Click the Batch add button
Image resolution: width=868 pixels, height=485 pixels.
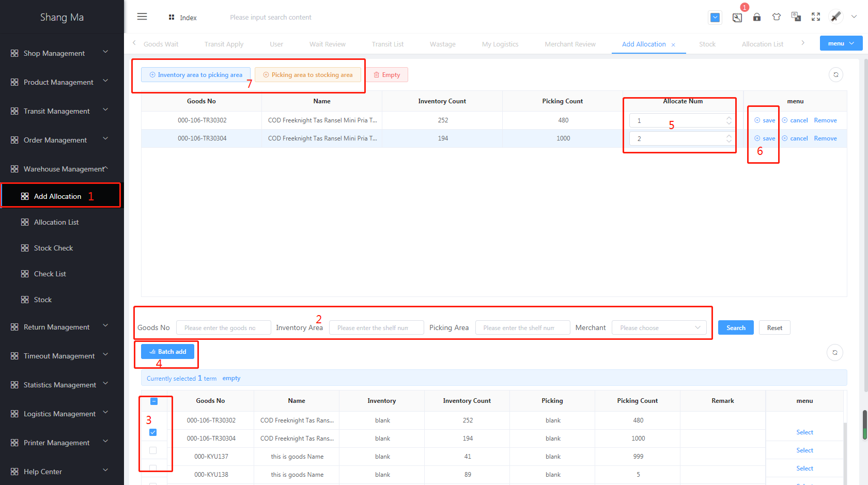[168, 352]
